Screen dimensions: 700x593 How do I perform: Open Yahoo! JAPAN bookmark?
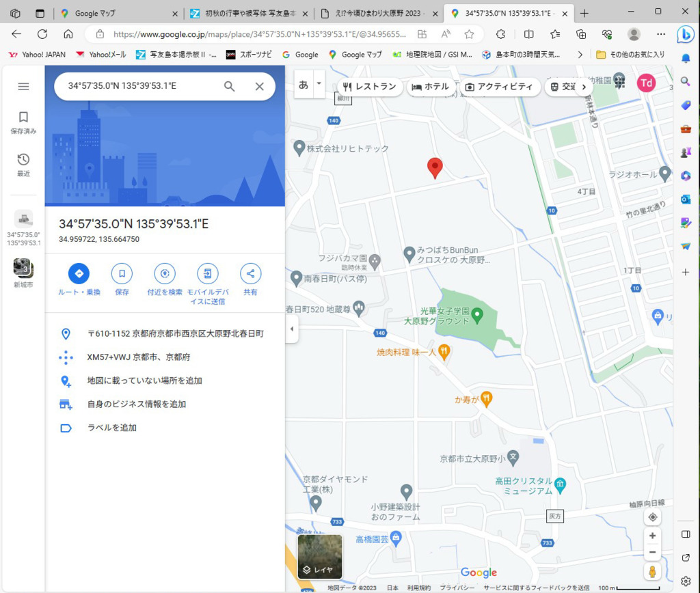[x=37, y=55]
